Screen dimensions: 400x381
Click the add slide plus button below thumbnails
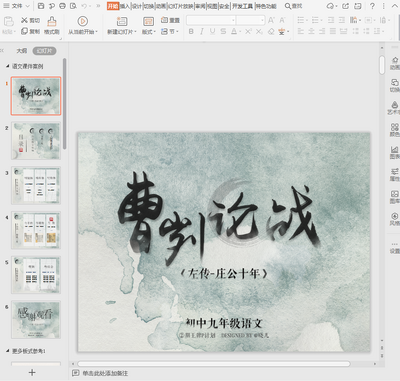[x=32, y=372]
